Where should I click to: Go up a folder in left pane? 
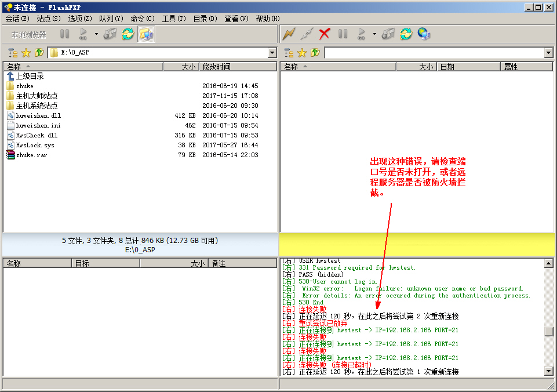pyautogui.click(x=39, y=53)
